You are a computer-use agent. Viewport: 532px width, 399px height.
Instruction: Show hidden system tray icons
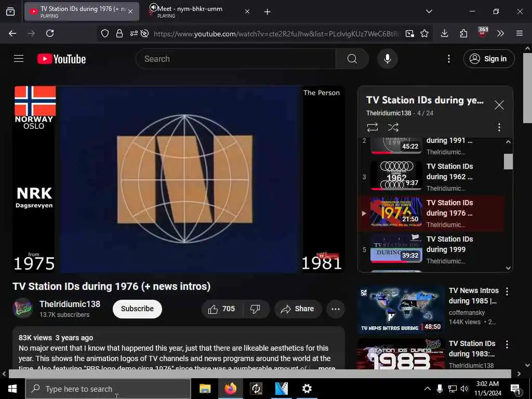point(428,389)
